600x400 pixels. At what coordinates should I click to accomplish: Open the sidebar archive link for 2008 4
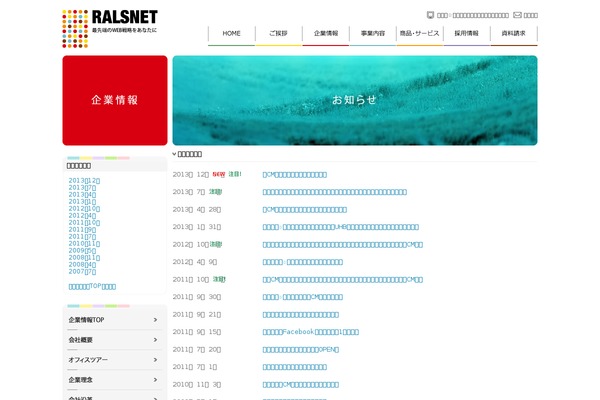pyautogui.click(x=82, y=264)
